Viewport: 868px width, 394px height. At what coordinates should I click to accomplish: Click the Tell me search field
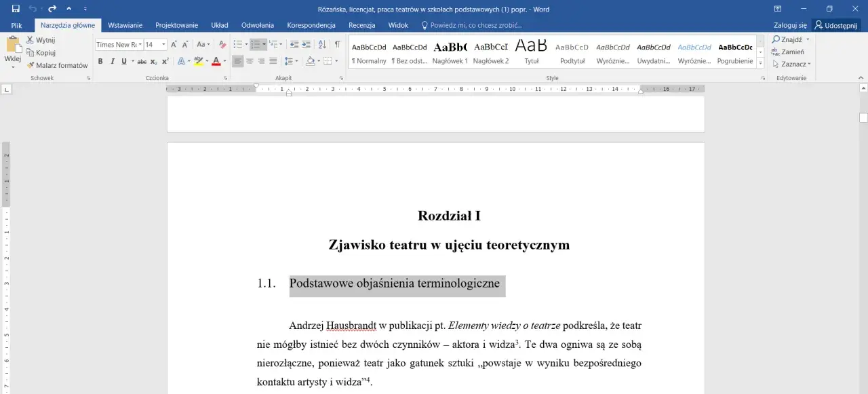[472, 25]
